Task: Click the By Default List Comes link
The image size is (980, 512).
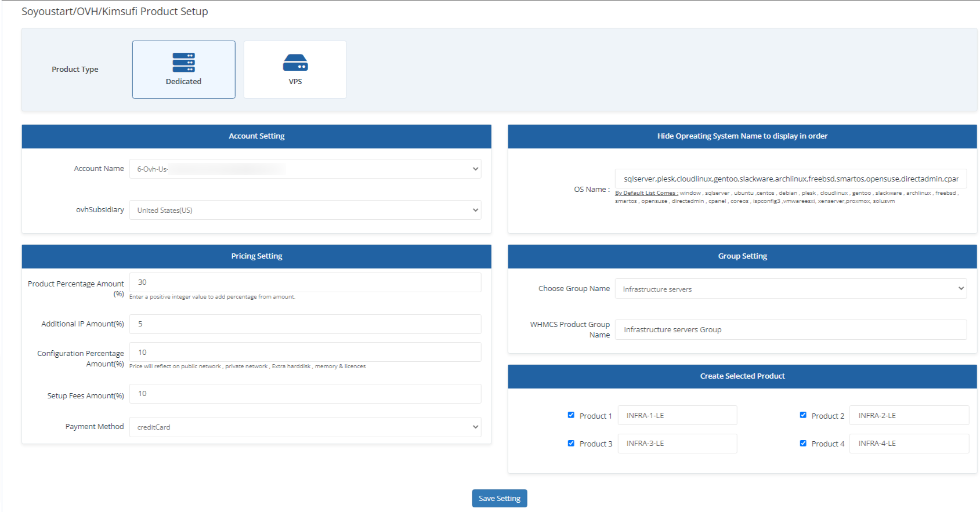Action: (x=646, y=193)
